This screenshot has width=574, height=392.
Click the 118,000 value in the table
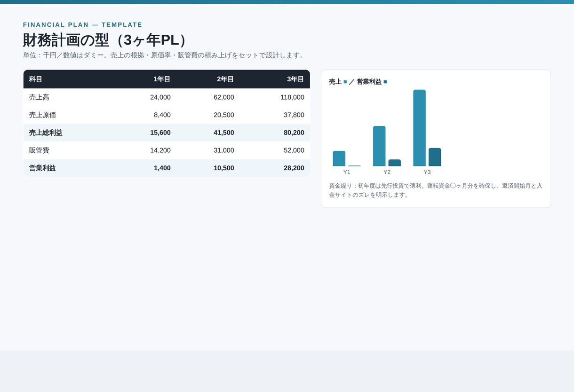pyautogui.click(x=293, y=97)
